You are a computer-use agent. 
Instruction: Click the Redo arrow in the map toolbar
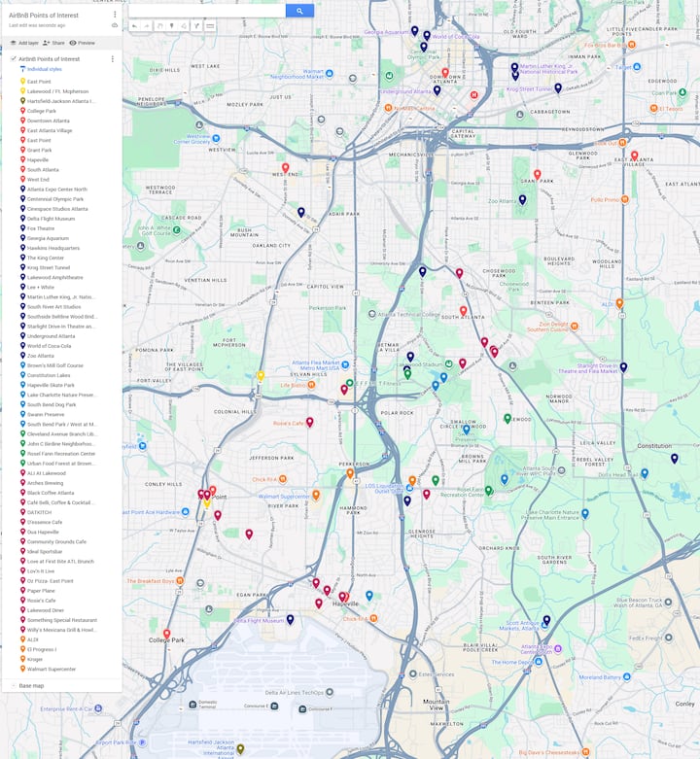pos(147,26)
